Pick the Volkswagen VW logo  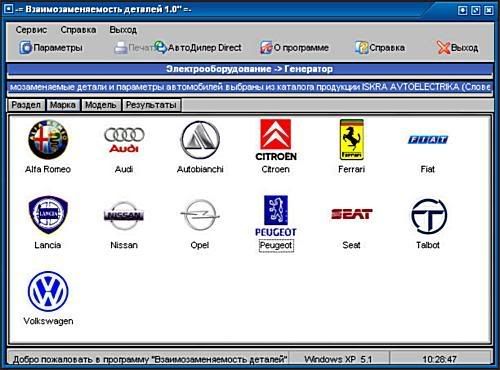coord(48,291)
